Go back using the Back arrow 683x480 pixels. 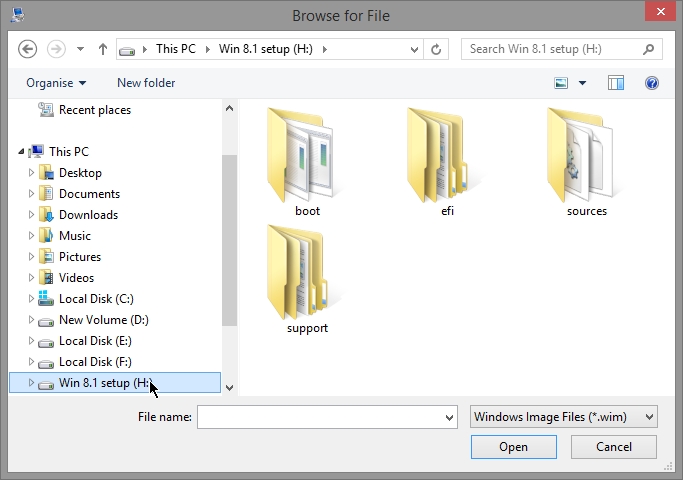pyautogui.click(x=27, y=49)
